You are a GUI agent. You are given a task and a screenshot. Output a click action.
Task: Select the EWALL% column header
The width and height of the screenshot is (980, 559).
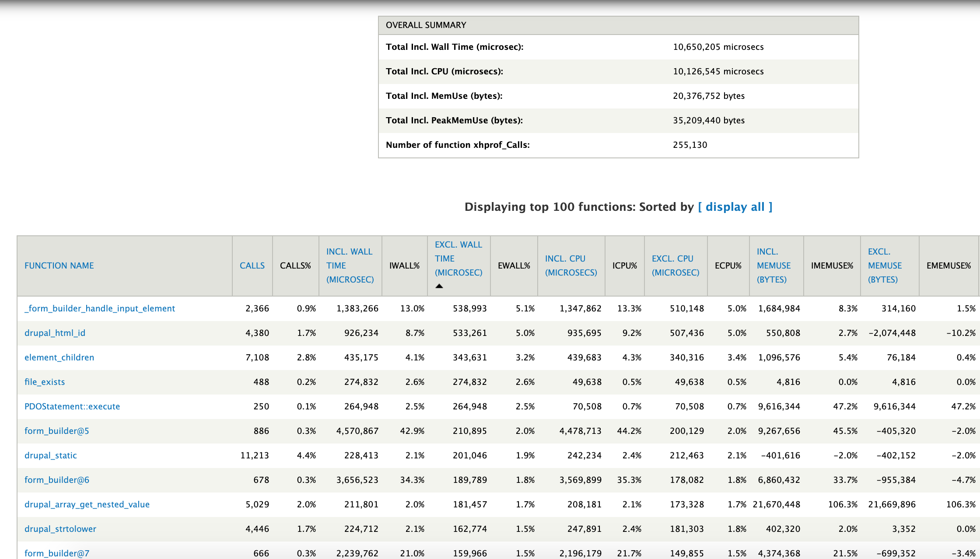(x=514, y=266)
